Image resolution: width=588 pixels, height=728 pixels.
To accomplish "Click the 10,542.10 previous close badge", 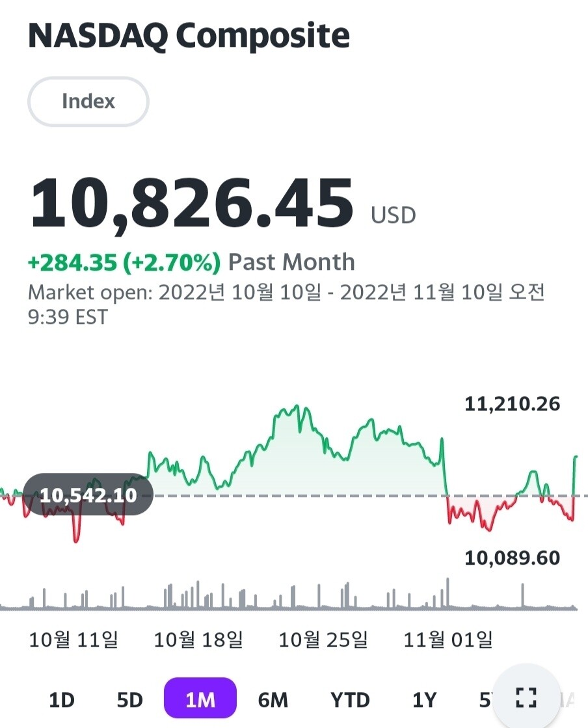I will (88, 496).
